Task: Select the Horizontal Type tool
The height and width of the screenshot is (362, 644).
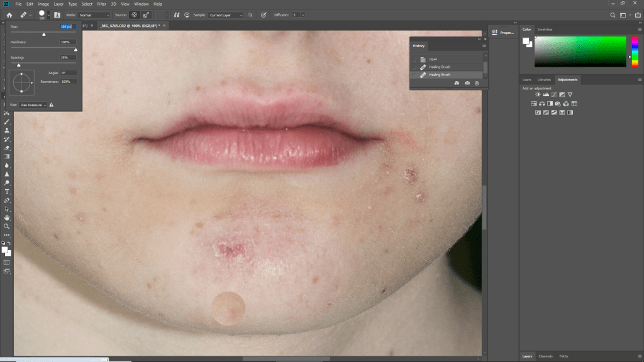Action: click(x=7, y=191)
